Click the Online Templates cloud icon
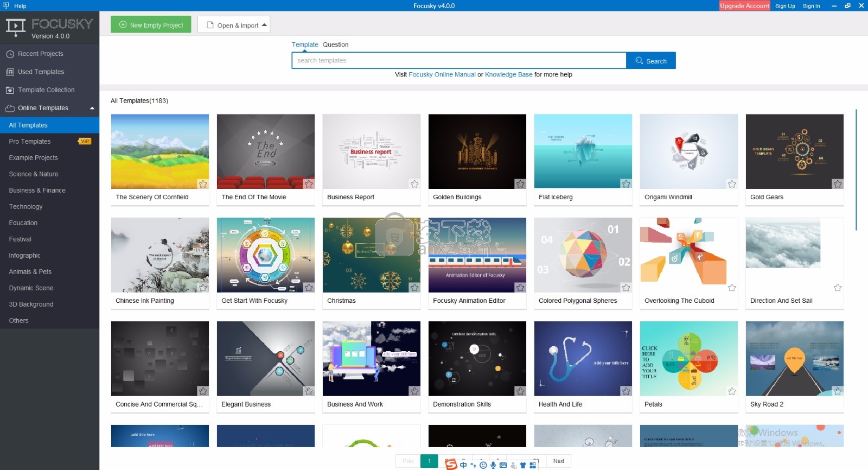The height and width of the screenshot is (470, 868). 10,108
